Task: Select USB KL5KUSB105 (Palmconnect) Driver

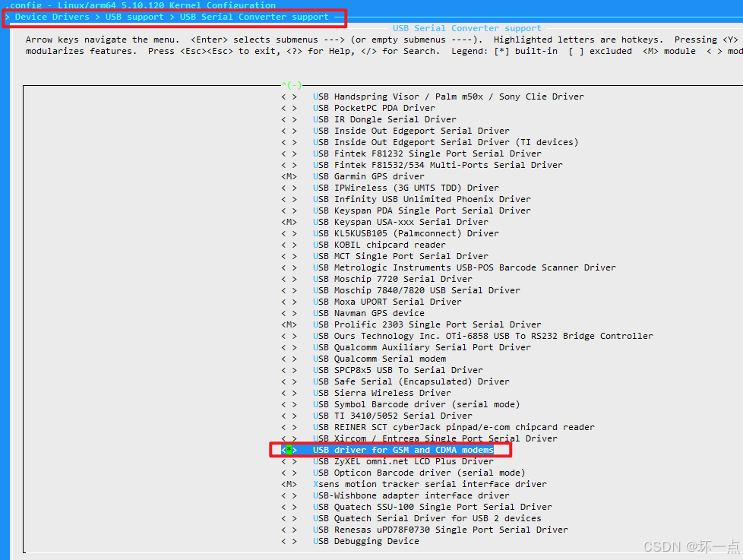Action: 406,233
